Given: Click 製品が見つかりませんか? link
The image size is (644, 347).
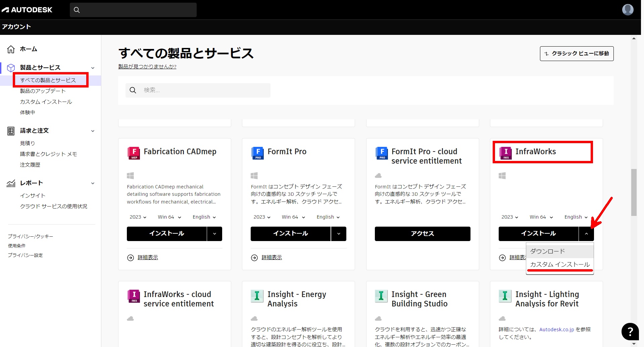Looking at the screenshot, I should click(147, 67).
